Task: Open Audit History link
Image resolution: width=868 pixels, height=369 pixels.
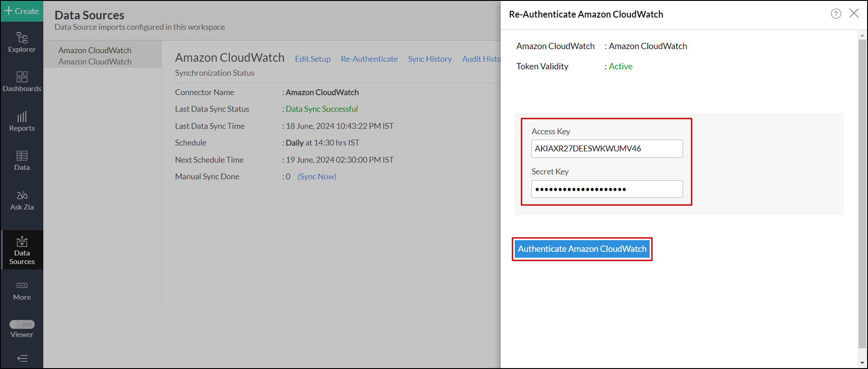Action: [481, 59]
